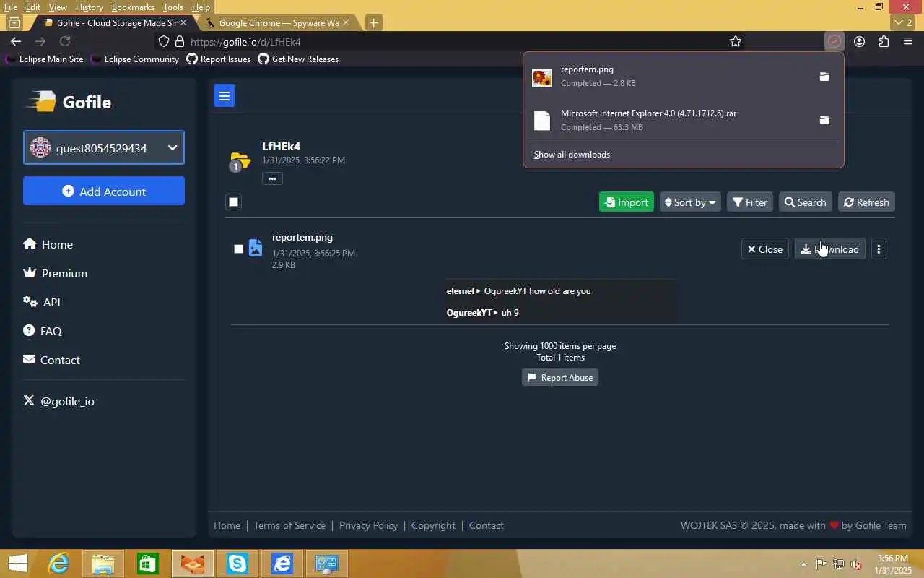Click the LfHEk4 folder icon
The height and width of the screenshot is (578, 924).
coord(240,160)
